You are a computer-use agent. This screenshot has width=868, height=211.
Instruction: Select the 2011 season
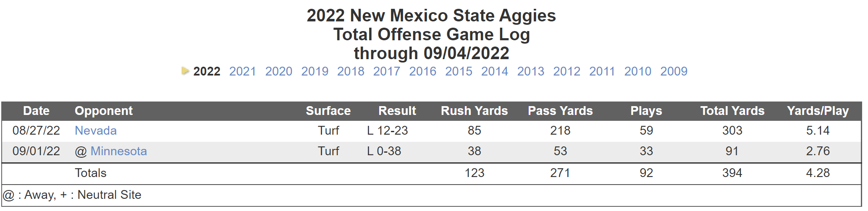click(602, 71)
